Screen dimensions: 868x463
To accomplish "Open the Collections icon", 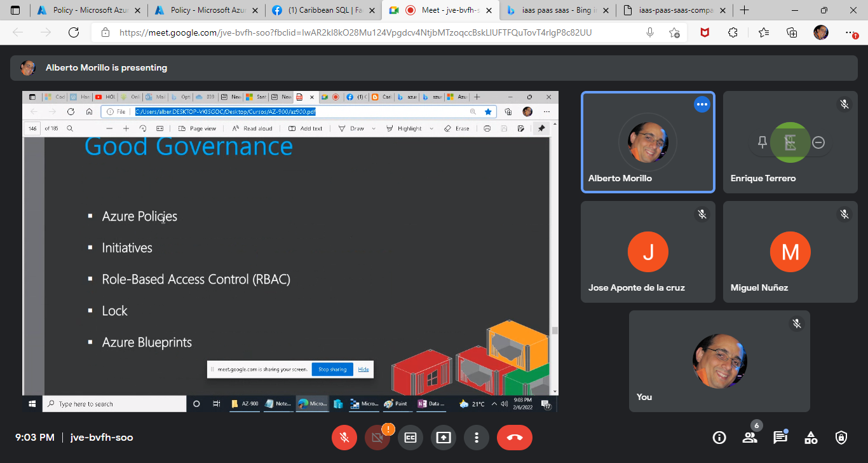I will point(792,32).
